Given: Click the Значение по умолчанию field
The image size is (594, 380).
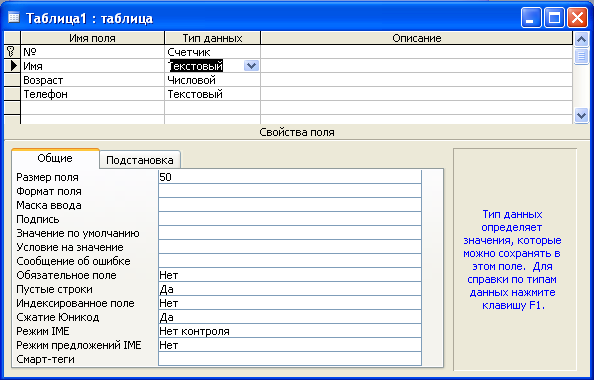Looking at the screenshot, I should point(290,233).
